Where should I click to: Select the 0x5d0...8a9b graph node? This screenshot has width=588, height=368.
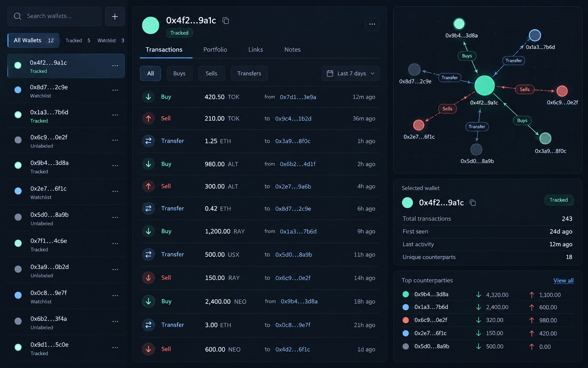pos(476,149)
